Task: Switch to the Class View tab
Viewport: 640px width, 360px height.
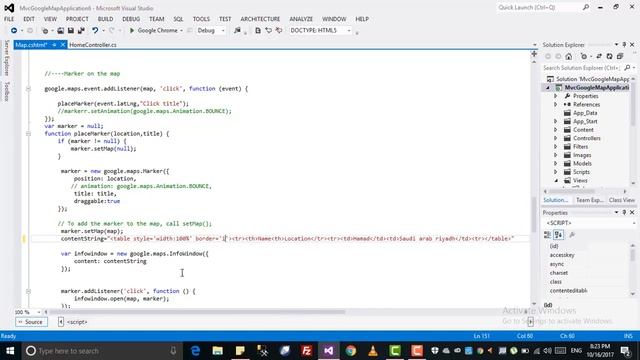Action: coord(622,200)
